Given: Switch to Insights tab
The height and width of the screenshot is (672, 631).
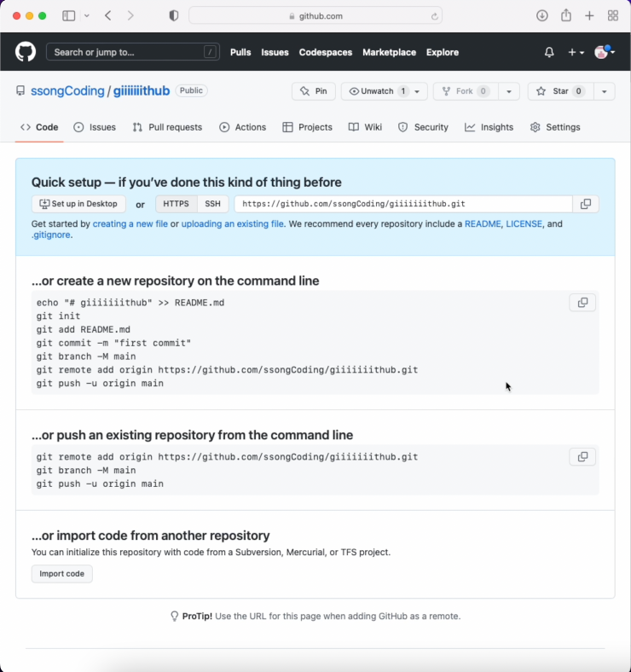Looking at the screenshot, I should 489,127.
